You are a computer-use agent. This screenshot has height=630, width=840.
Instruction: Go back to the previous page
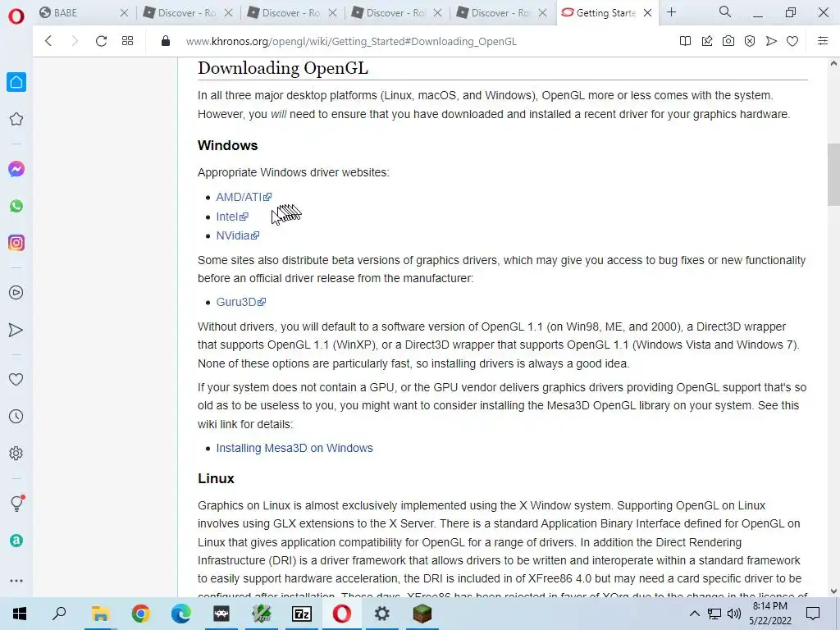point(48,41)
